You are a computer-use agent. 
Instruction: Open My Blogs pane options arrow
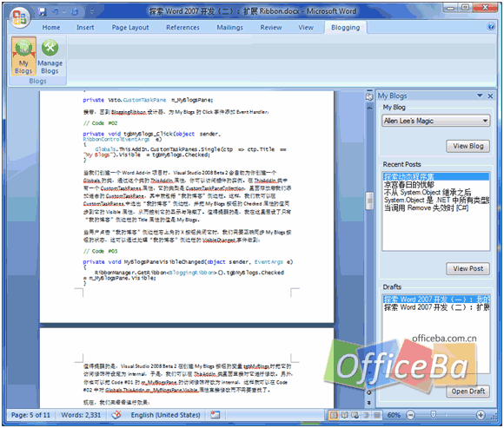tap(480, 95)
